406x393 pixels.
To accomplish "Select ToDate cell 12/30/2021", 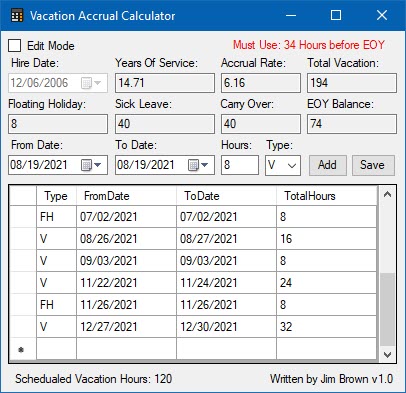I will [x=226, y=327].
